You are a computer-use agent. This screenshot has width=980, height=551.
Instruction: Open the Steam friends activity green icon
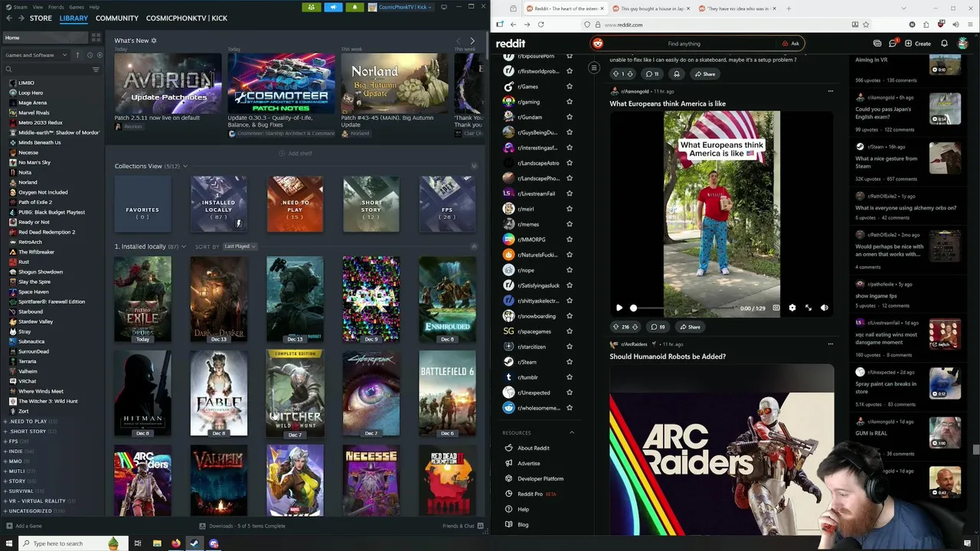coord(311,7)
